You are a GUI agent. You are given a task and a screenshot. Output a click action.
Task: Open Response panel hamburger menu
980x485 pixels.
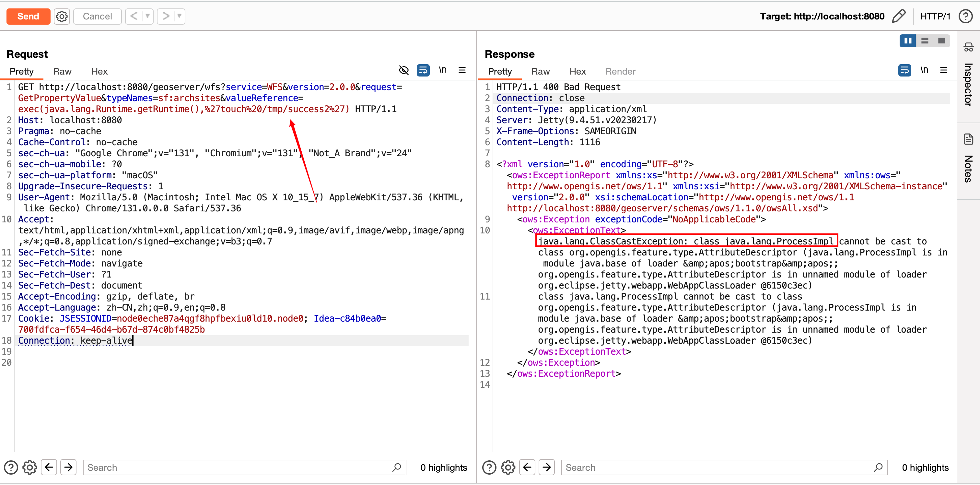pyautogui.click(x=944, y=70)
